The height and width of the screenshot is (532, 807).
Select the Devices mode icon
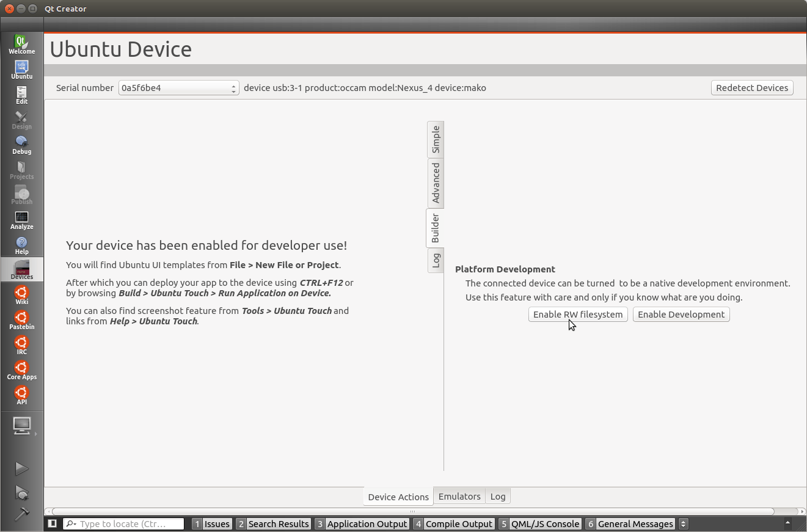point(21,270)
